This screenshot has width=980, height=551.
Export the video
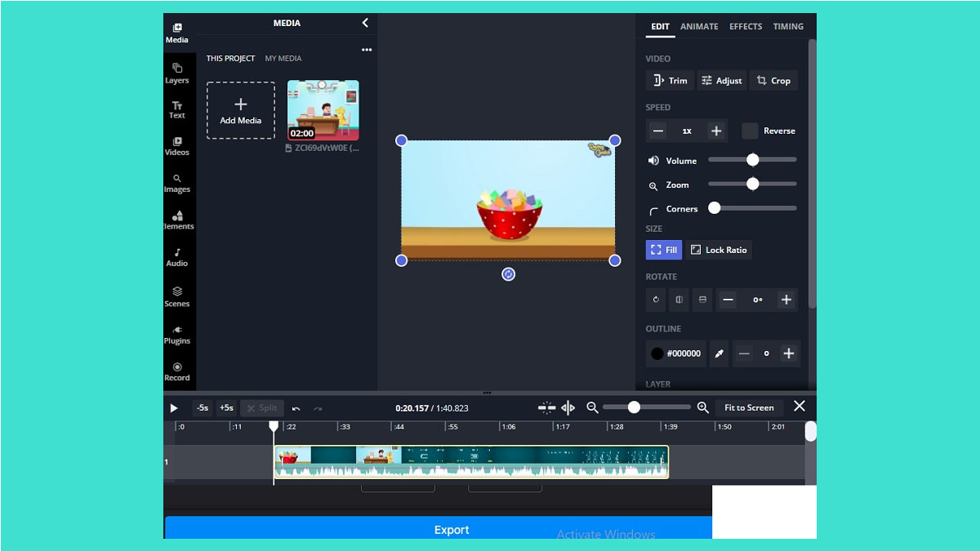point(452,529)
